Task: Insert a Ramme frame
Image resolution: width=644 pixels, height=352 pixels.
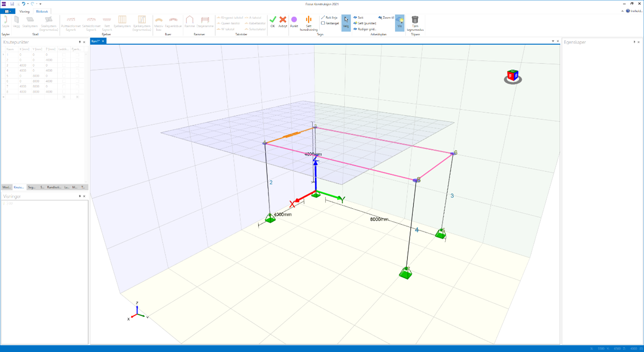Action: point(189,22)
